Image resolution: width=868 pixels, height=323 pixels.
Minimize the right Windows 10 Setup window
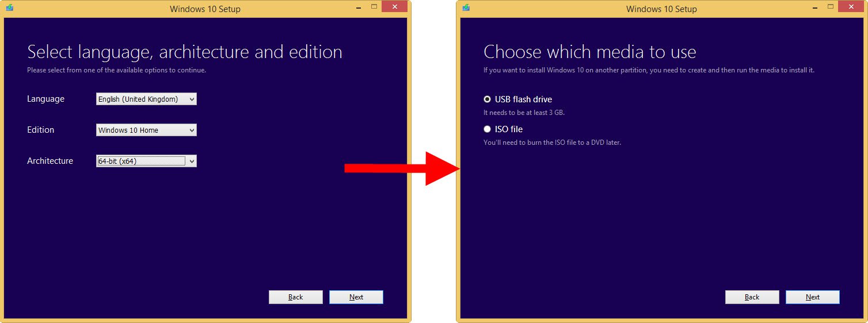coord(814,7)
